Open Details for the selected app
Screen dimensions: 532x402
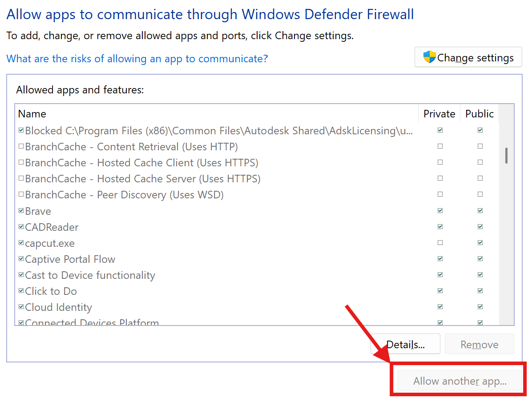(x=405, y=344)
